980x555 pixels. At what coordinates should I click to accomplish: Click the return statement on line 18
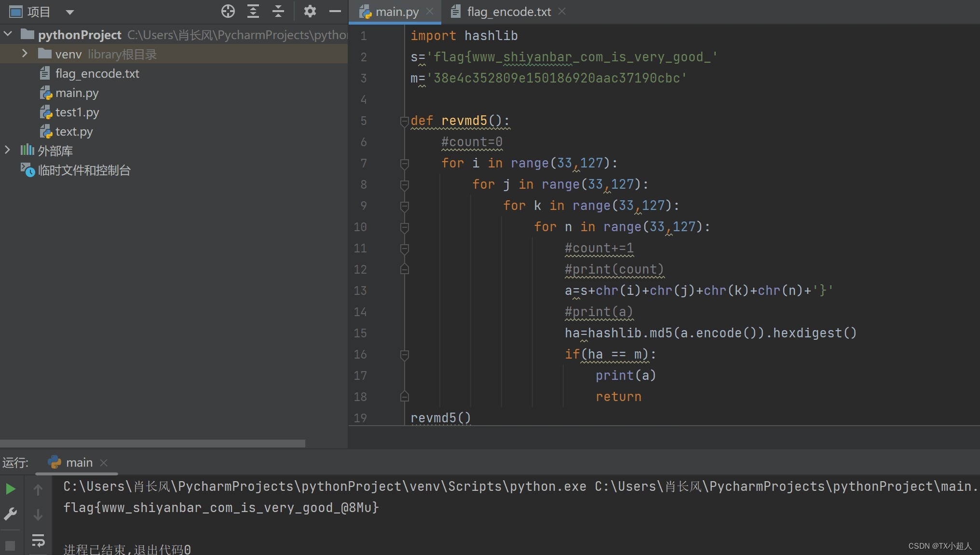(x=618, y=397)
